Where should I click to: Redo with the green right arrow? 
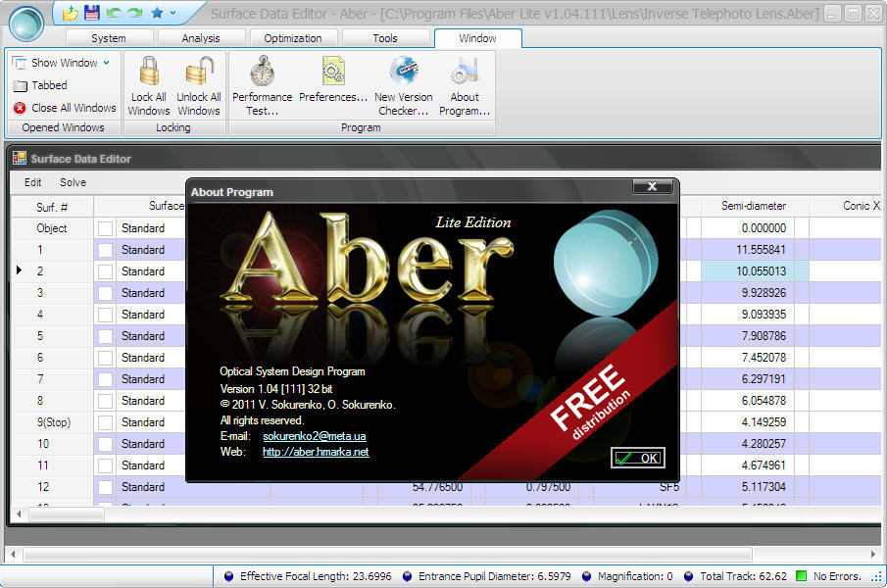point(134,13)
